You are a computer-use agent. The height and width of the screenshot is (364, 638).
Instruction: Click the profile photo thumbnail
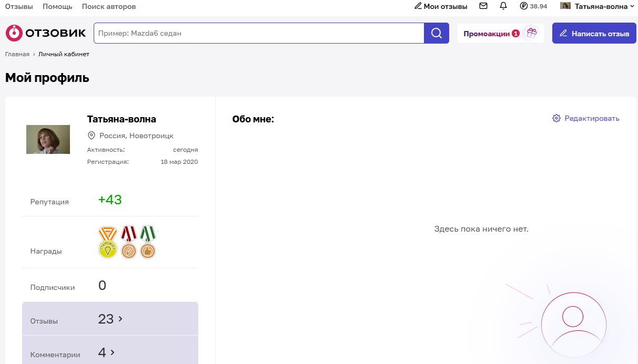tap(48, 139)
